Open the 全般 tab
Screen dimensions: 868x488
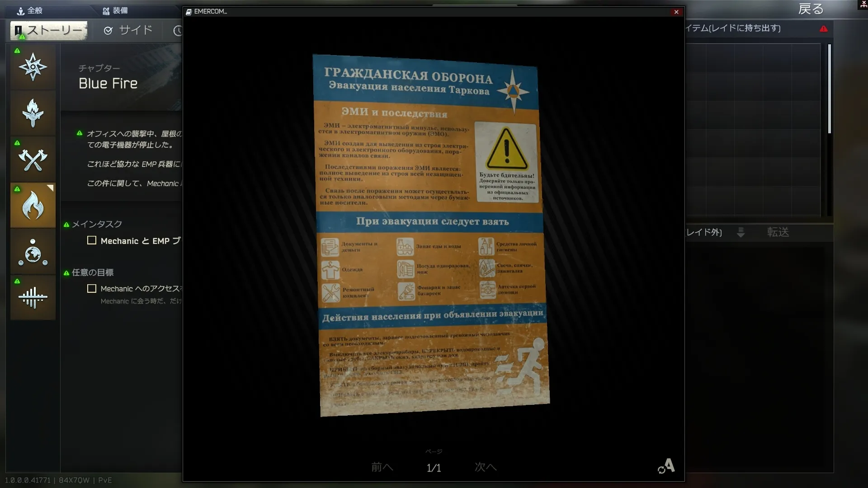pyautogui.click(x=30, y=10)
